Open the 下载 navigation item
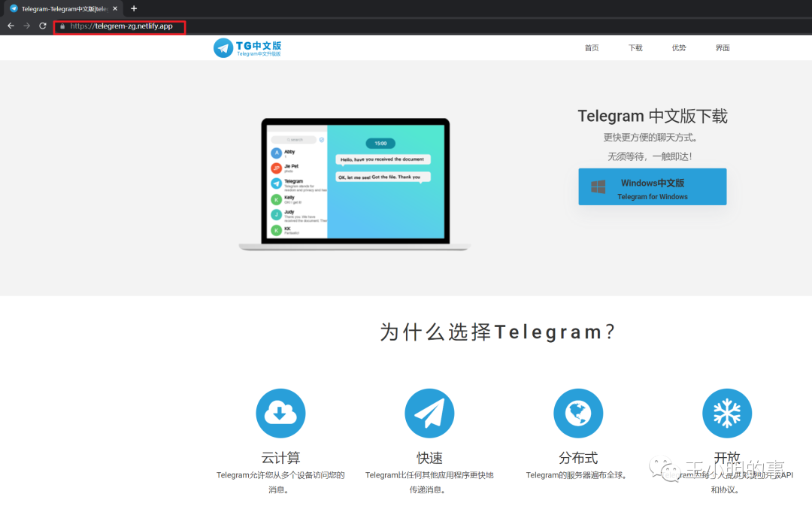This screenshot has height=506, width=812. (x=635, y=47)
